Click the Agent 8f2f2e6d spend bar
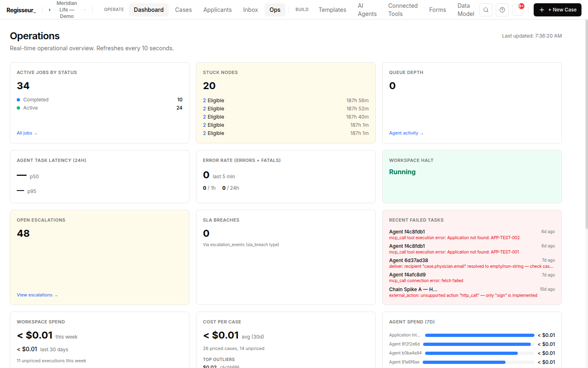The image size is (588, 368). tap(478, 344)
